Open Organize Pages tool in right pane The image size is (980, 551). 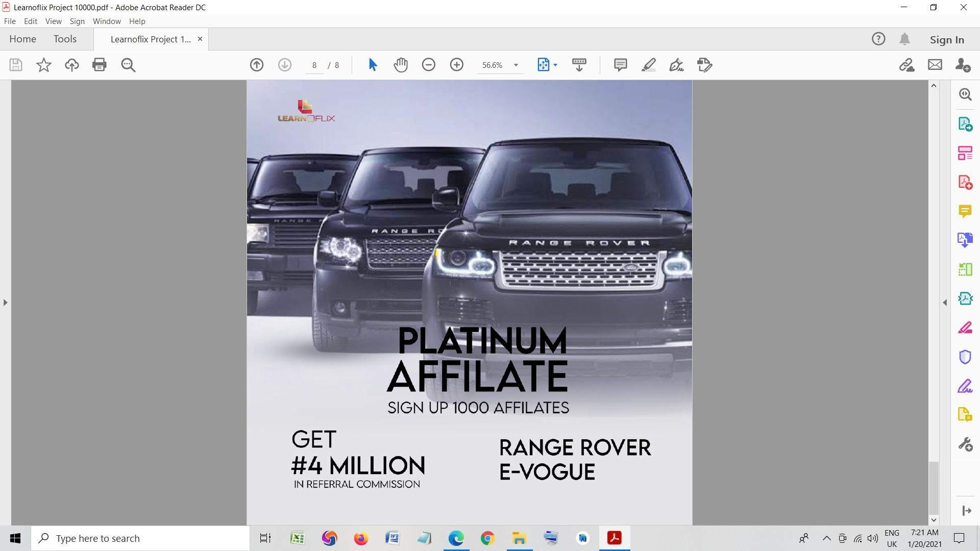tap(965, 269)
